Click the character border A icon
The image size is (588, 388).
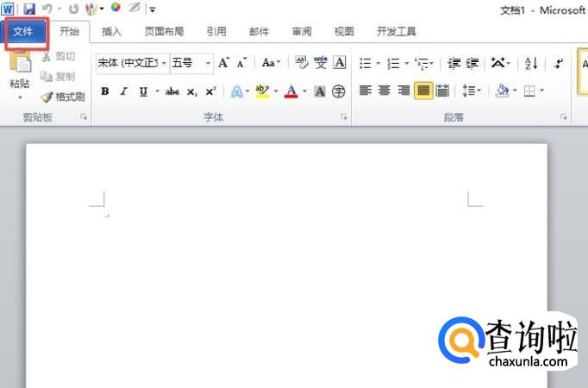pos(340,62)
